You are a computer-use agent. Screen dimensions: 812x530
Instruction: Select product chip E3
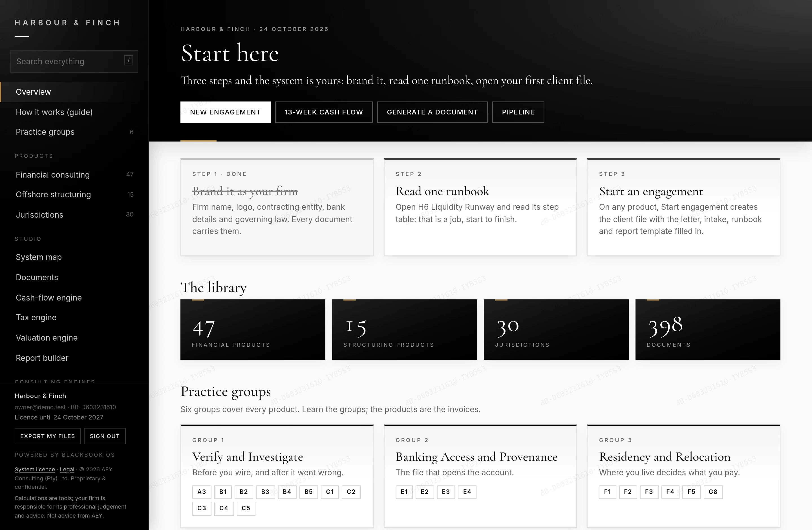pyautogui.click(x=445, y=492)
